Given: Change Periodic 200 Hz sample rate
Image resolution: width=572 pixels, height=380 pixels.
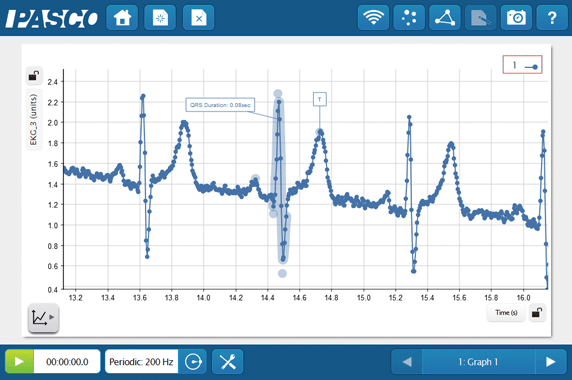Looking at the screenshot, I should (141, 361).
